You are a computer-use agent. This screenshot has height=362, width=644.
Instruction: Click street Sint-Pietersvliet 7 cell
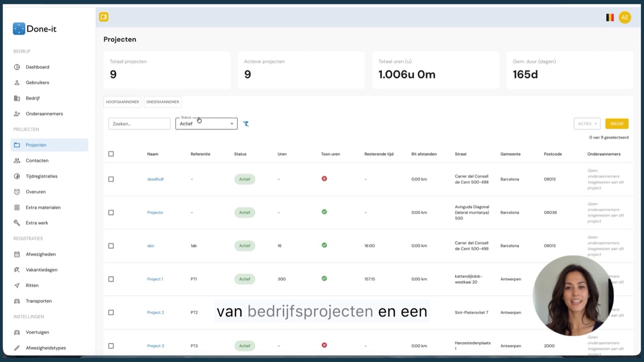point(472,313)
